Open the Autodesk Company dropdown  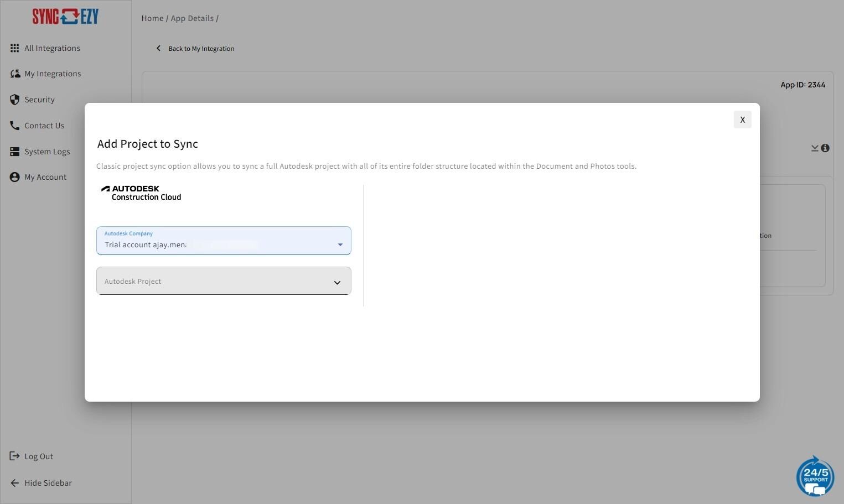pyautogui.click(x=224, y=241)
